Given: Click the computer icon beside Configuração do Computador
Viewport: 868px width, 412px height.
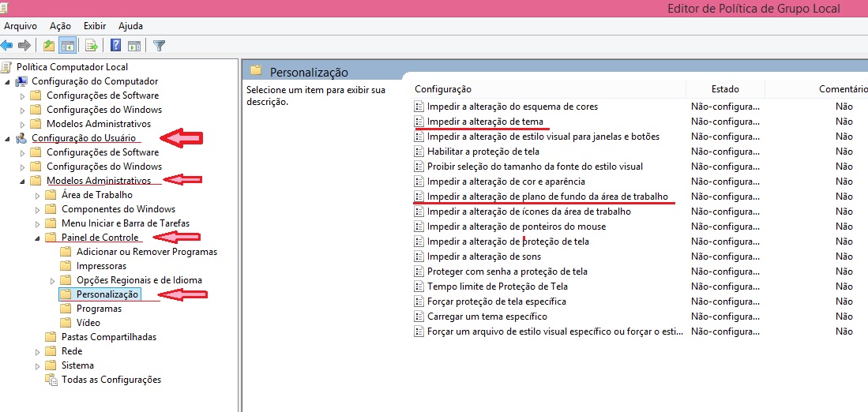Looking at the screenshot, I should 21,81.
